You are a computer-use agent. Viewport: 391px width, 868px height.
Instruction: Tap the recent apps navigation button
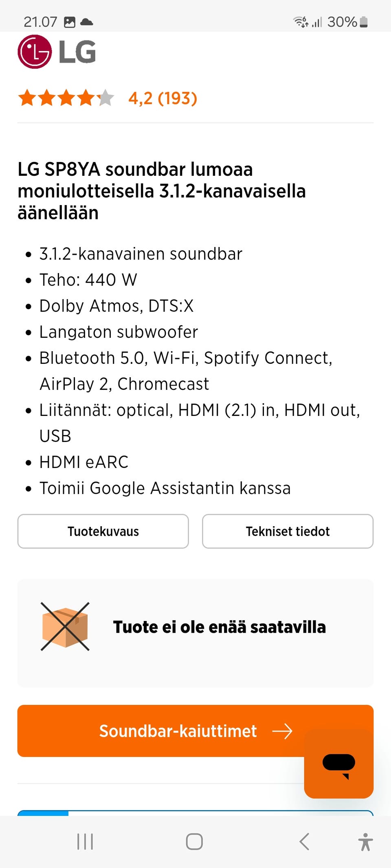pyautogui.click(x=84, y=842)
